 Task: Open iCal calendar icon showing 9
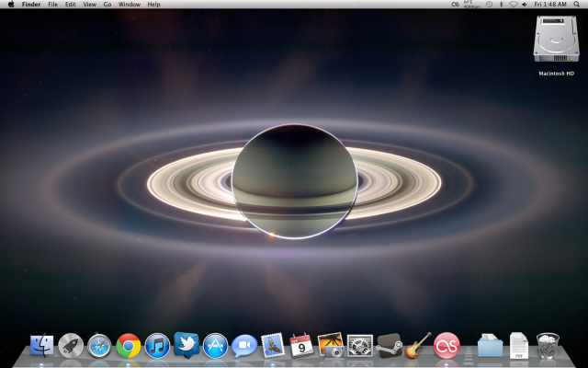[x=301, y=345]
